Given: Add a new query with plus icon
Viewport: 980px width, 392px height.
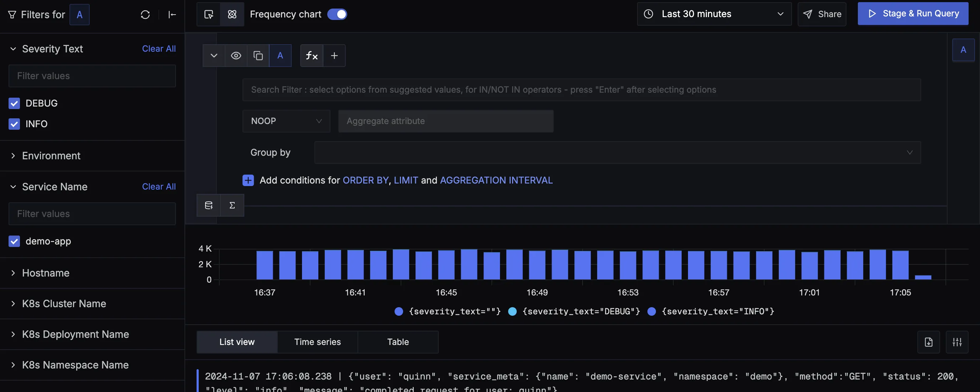Looking at the screenshot, I should [334, 56].
